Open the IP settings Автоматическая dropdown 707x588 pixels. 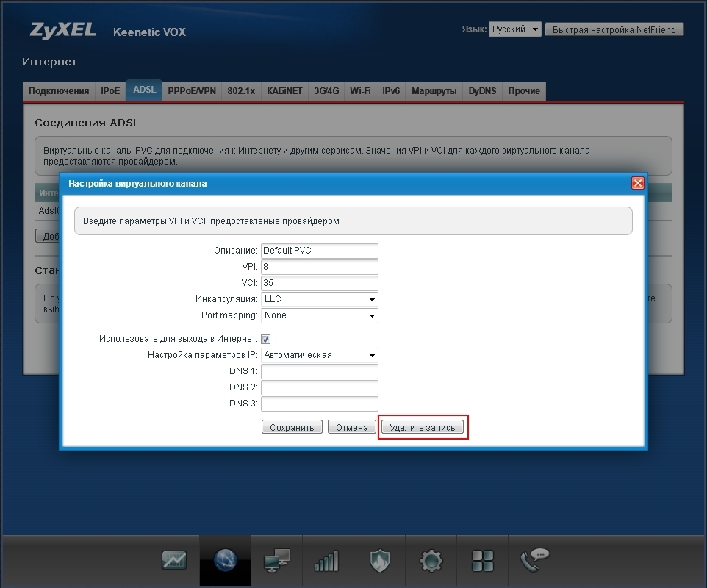(x=320, y=355)
